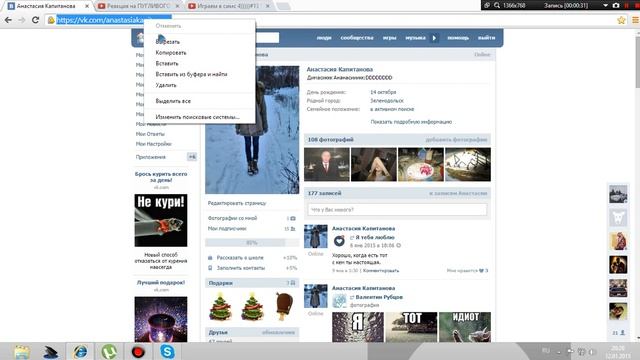Click the 108 фотографий section header
The image size is (640, 360).
397,140
